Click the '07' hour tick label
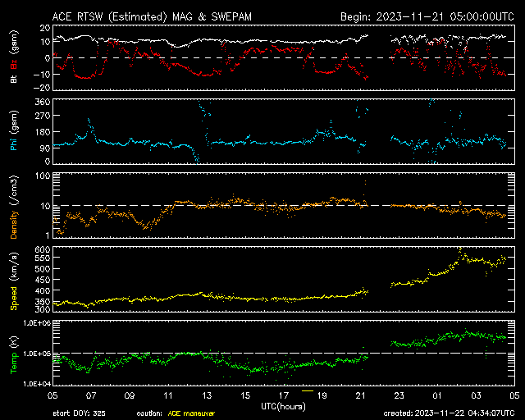Image resolution: width=525 pixels, height=420 pixels. coord(91,395)
